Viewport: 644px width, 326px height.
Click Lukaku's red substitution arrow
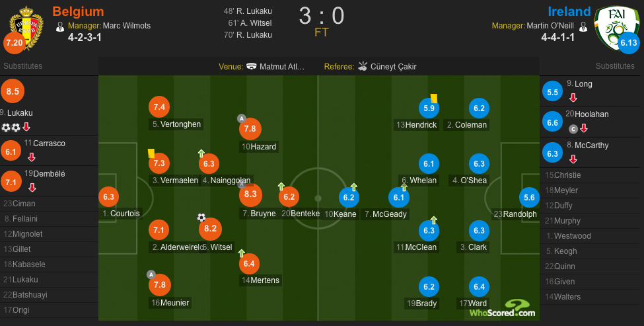(26, 127)
